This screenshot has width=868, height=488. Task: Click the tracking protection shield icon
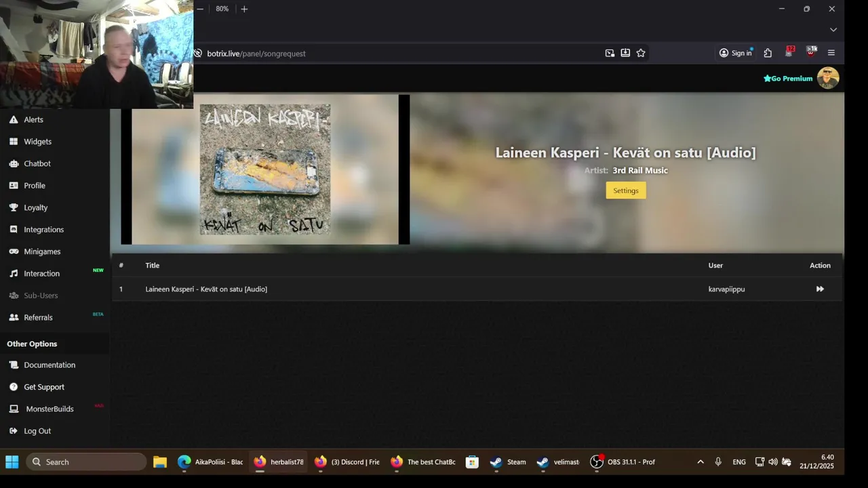pos(198,54)
